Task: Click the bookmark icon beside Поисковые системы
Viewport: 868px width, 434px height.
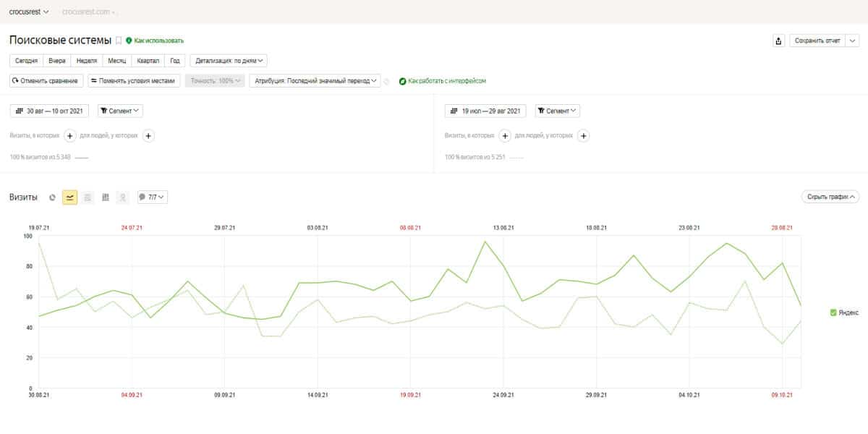Action: tap(119, 41)
